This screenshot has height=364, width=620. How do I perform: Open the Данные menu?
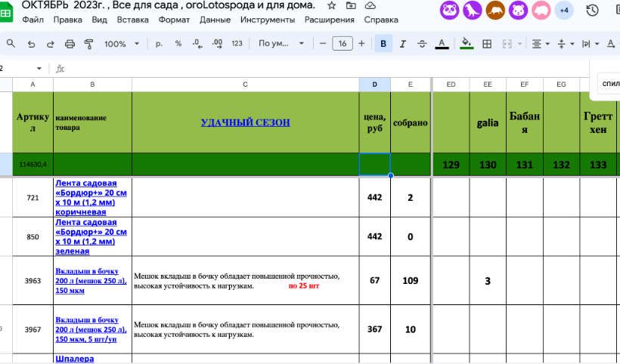click(215, 20)
